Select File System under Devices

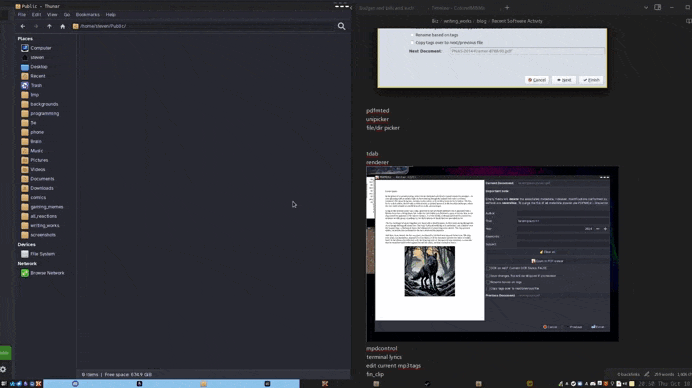click(x=38, y=254)
